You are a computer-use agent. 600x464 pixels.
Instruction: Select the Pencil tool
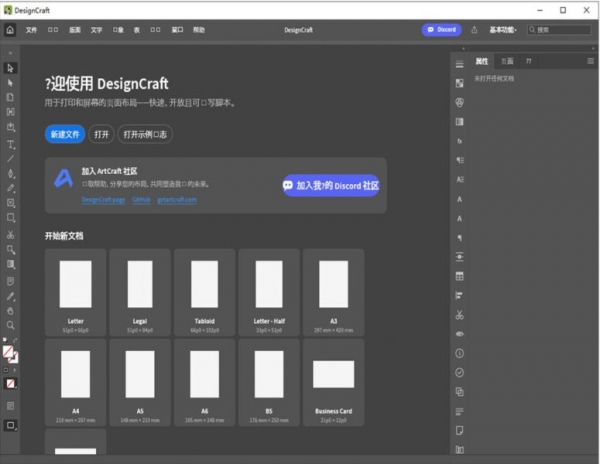pyautogui.click(x=10, y=188)
